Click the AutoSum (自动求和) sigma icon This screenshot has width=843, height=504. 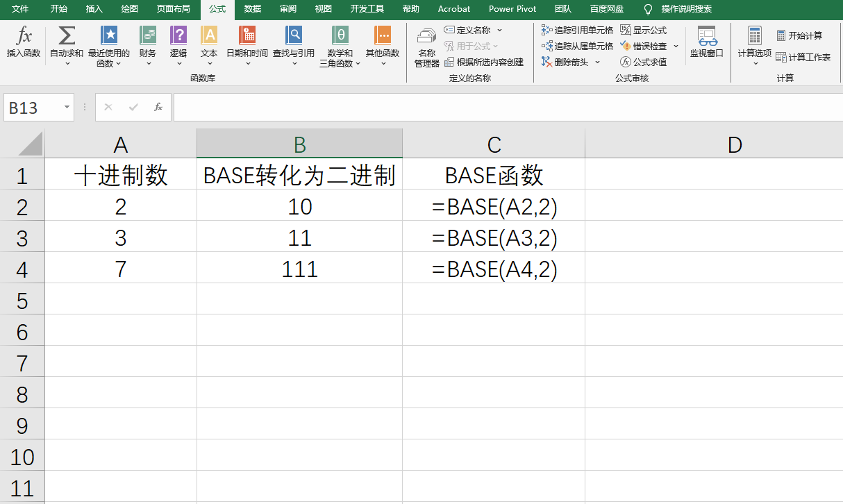point(67,35)
